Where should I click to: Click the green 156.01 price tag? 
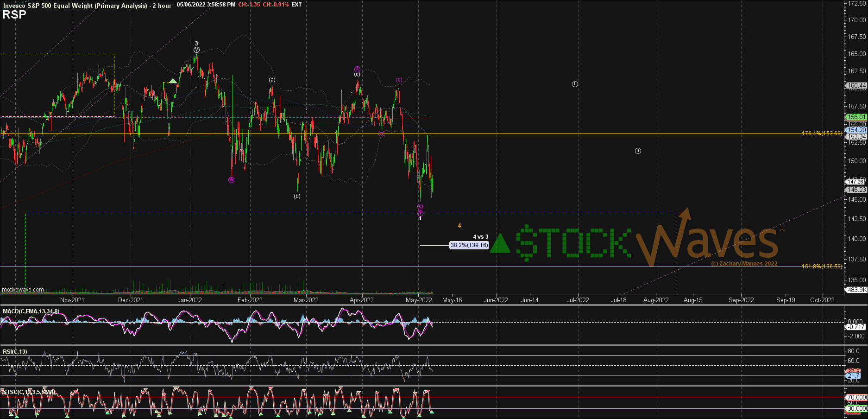coord(856,117)
